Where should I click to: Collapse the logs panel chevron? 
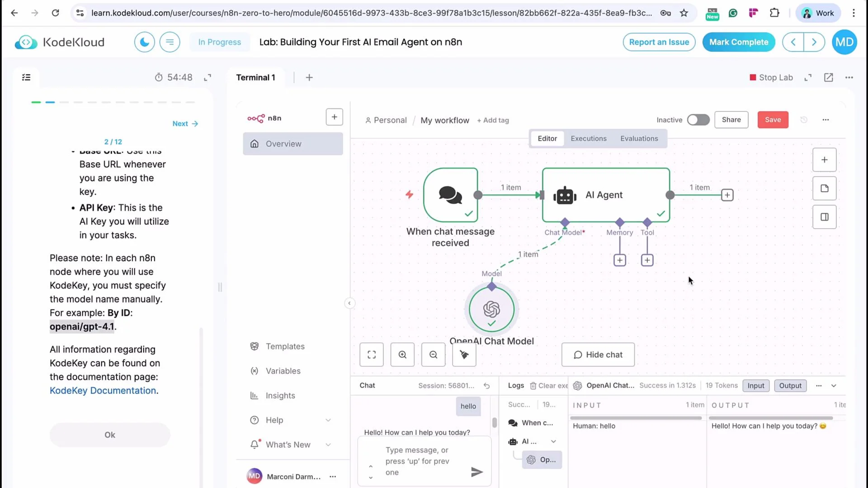834,386
